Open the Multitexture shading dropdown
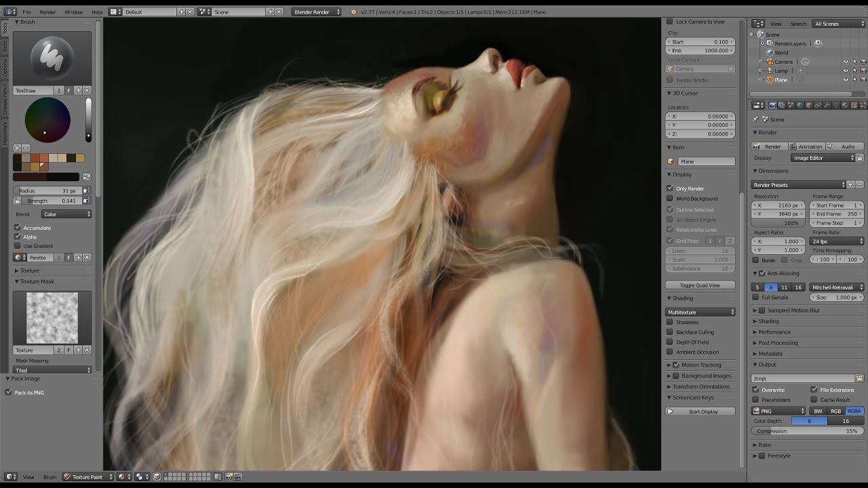The height and width of the screenshot is (488, 868). [x=701, y=312]
